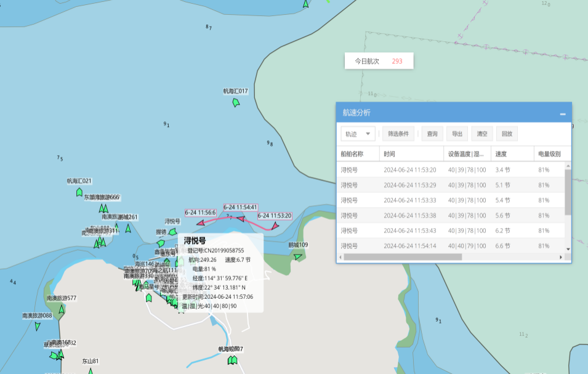
Task: Select the 握德 ship marker
Action: click(x=161, y=243)
